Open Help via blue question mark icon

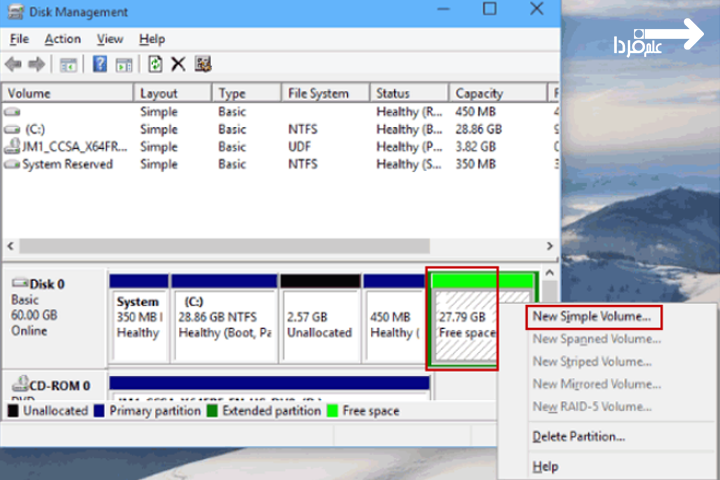[x=100, y=64]
